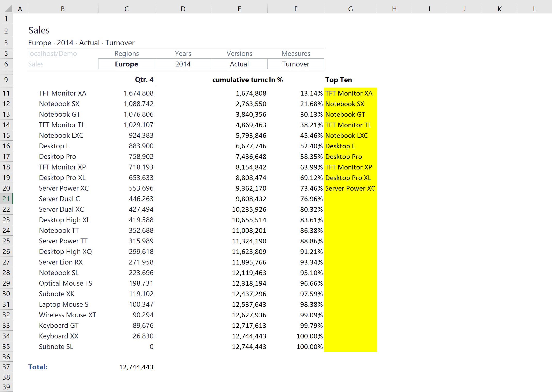Viewport: 552px width, 392px height.
Task: Select the Top Ten header cell
Action: pos(338,80)
